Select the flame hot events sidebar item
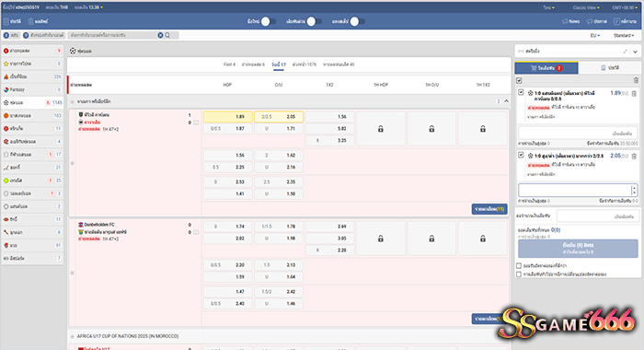 pos(32,76)
